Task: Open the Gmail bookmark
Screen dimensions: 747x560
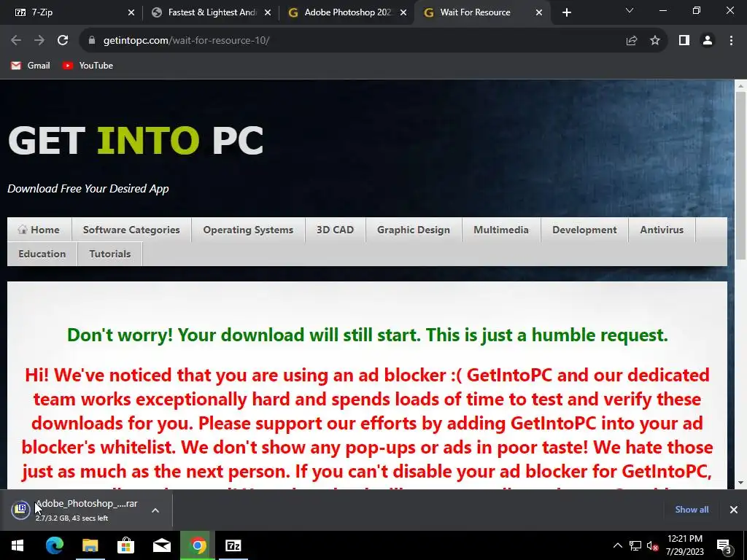Action: pyautogui.click(x=31, y=66)
